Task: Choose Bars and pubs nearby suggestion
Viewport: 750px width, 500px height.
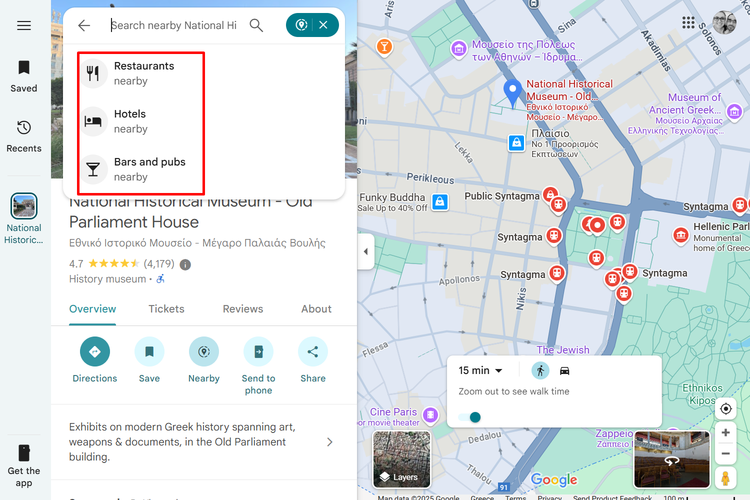Action: click(x=141, y=169)
